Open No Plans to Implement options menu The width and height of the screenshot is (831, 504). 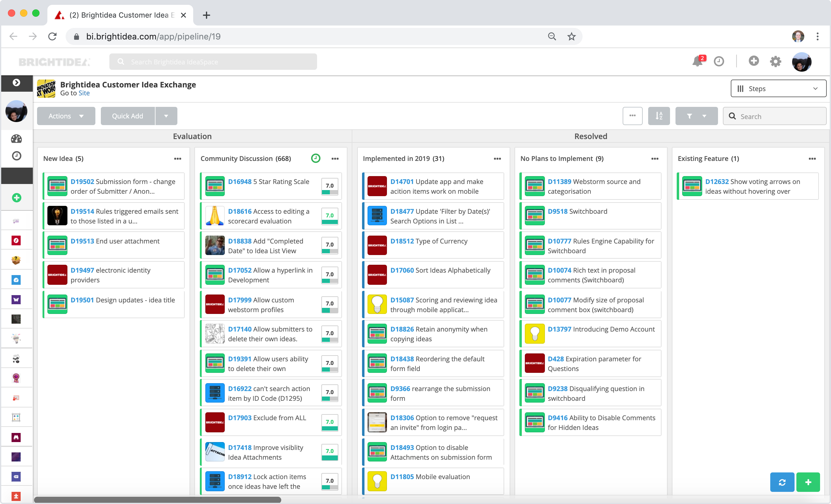pyautogui.click(x=655, y=158)
